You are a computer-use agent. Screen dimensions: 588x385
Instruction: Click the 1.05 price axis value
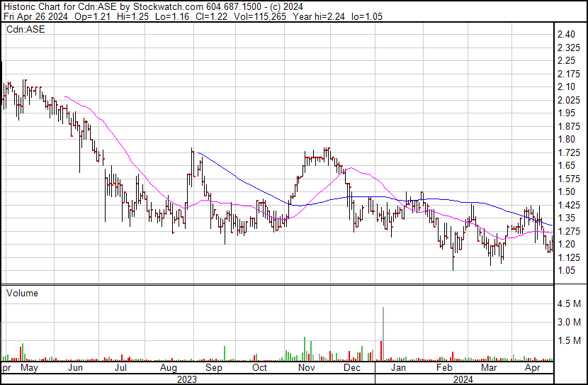pyautogui.click(x=566, y=271)
